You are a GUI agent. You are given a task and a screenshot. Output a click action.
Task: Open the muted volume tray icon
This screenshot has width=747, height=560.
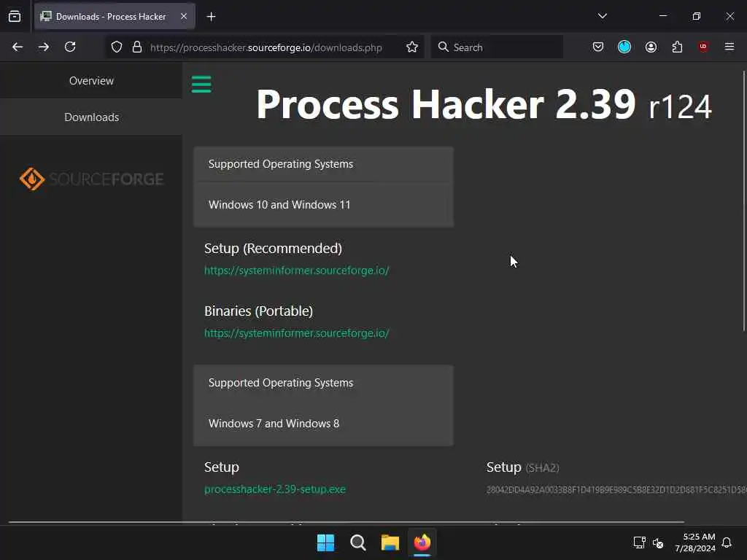[x=658, y=542]
